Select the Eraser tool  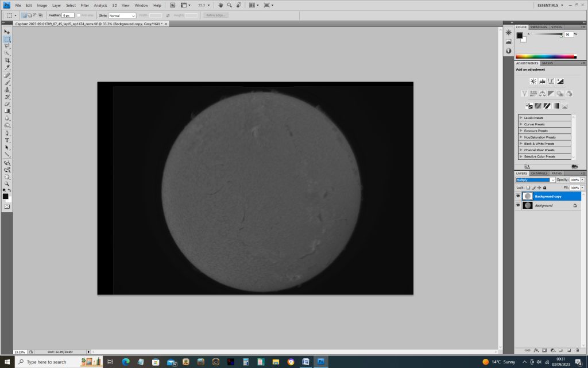7,104
